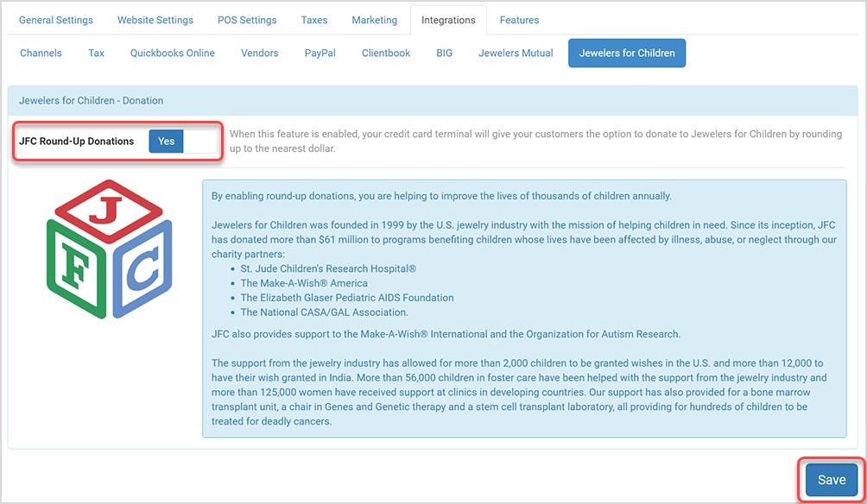Switch to the Jewelers Mutual sub-tab
Image resolution: width=867 pixels, height=504 pixels.
pyautogui.click(x=516, y=53)
